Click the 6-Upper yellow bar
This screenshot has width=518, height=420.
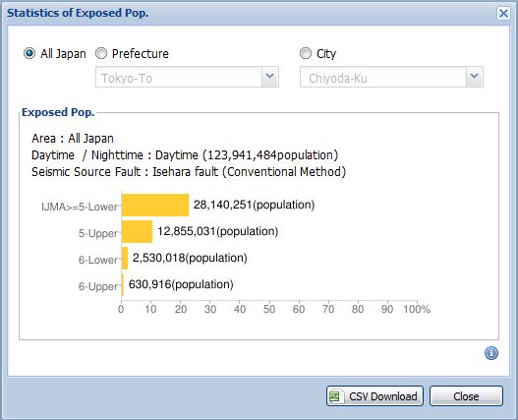[123, 284]
